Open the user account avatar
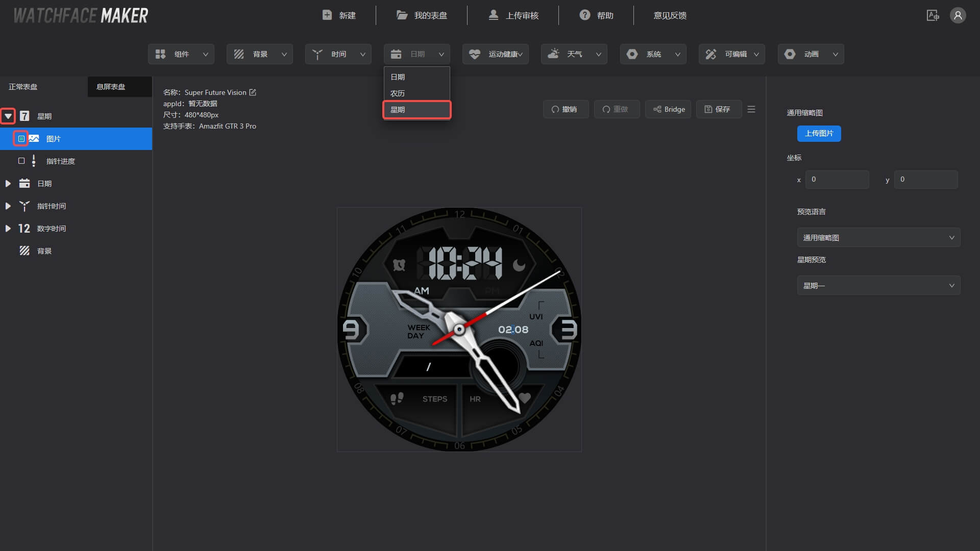The height and width of the screenshot is (551, 980). click(958, 15)
